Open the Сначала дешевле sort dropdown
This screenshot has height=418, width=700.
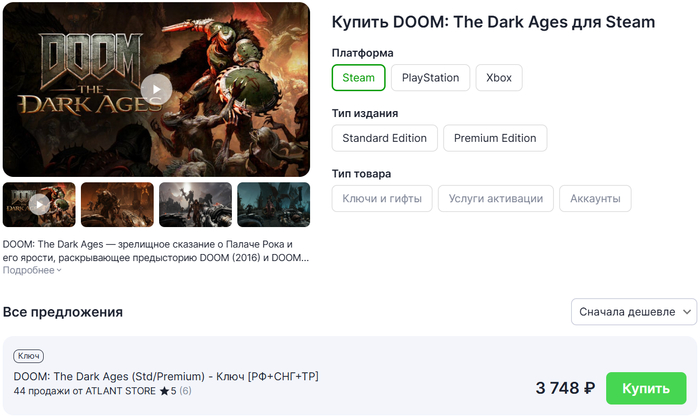[x=634, y=312]
